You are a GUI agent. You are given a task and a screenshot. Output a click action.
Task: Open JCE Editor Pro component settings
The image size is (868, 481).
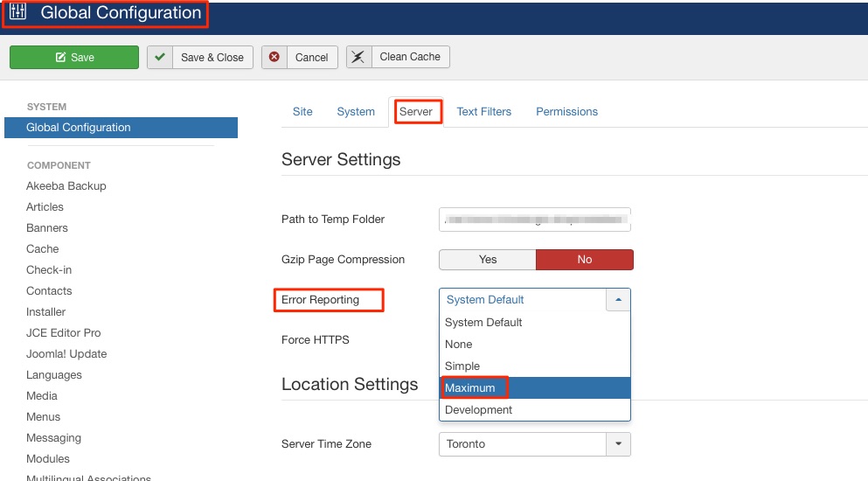[x=63, y=332]
